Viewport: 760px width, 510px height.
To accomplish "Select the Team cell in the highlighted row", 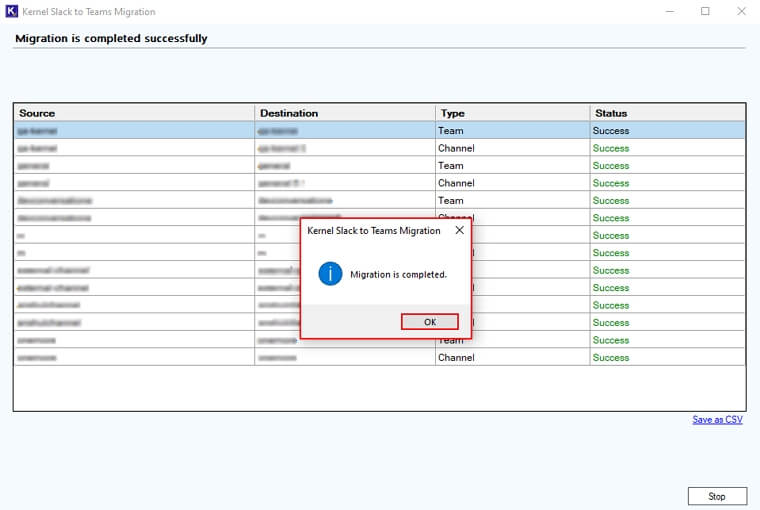I will 512,131.
